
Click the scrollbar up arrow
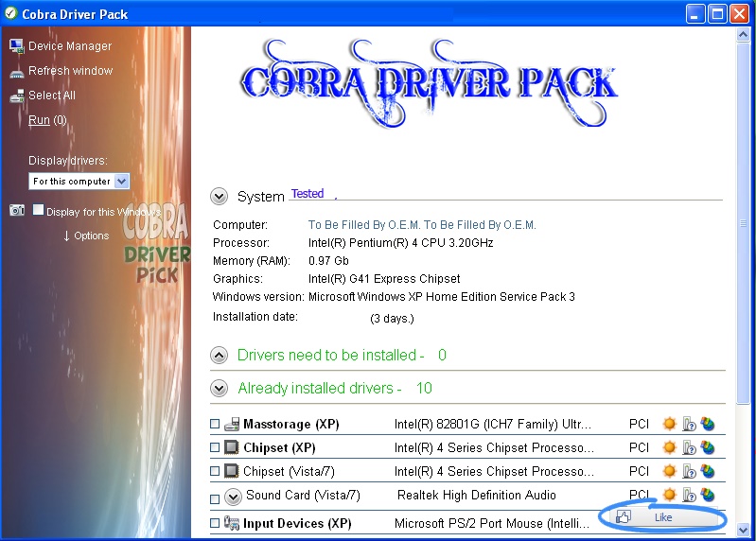click(743, 35)
